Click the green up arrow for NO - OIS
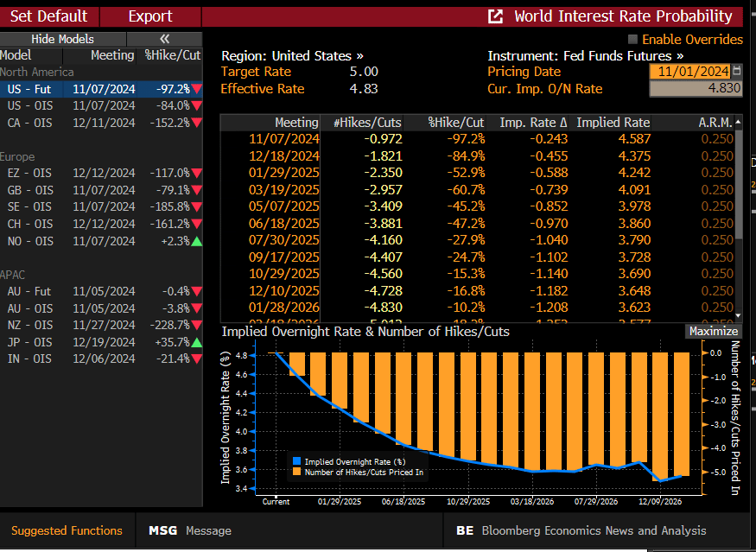756x552 pixels. pos(197,242)
